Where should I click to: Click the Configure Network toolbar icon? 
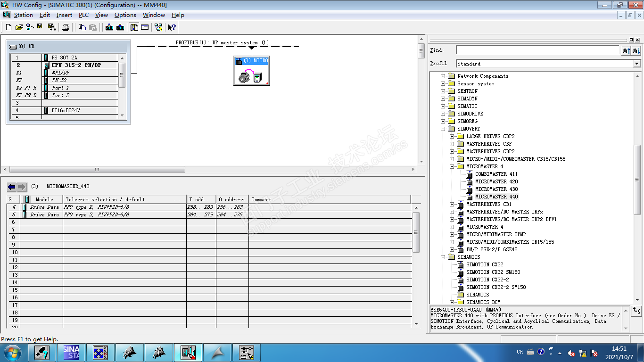coord(159,27)
